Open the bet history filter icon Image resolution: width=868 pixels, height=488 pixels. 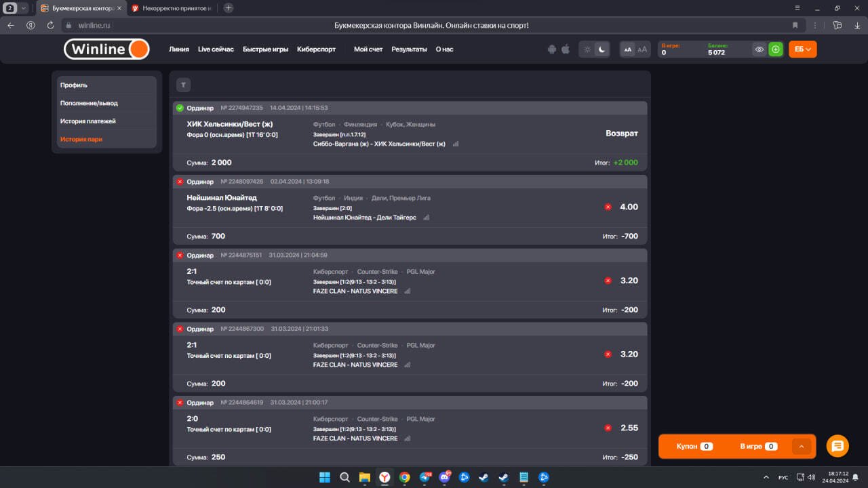tap(183, 85)
